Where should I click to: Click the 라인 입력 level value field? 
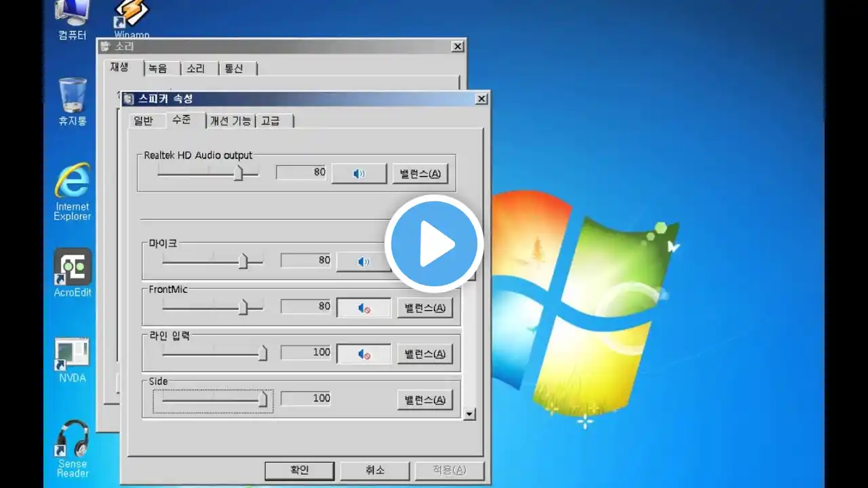click(x=306, y=352)
